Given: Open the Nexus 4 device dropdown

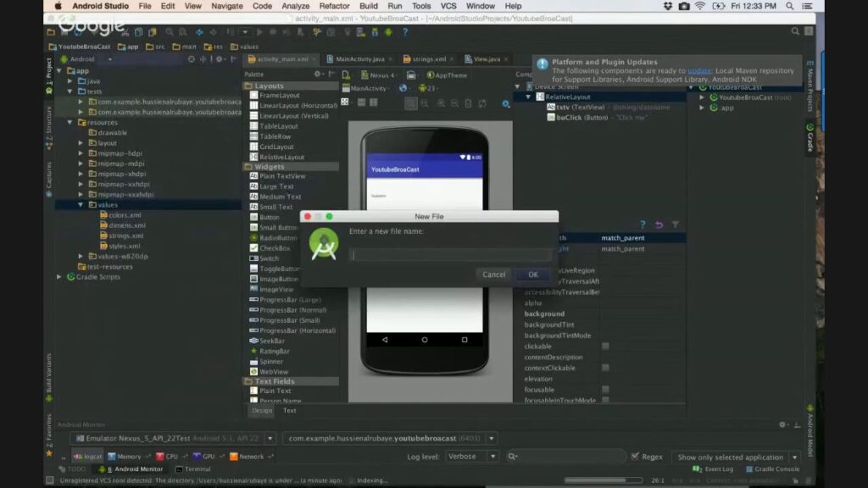Looking at the screenshot, I should click(x=378, y=75).
